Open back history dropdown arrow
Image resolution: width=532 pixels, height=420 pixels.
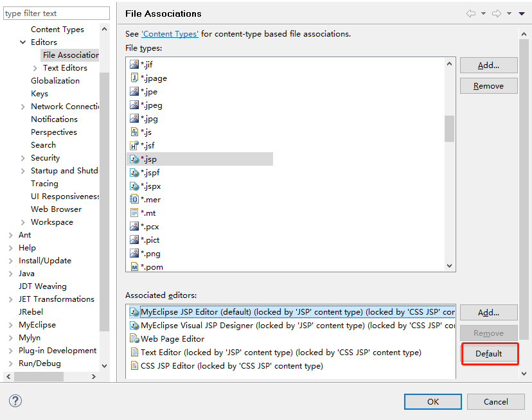[x=483, y=13]
